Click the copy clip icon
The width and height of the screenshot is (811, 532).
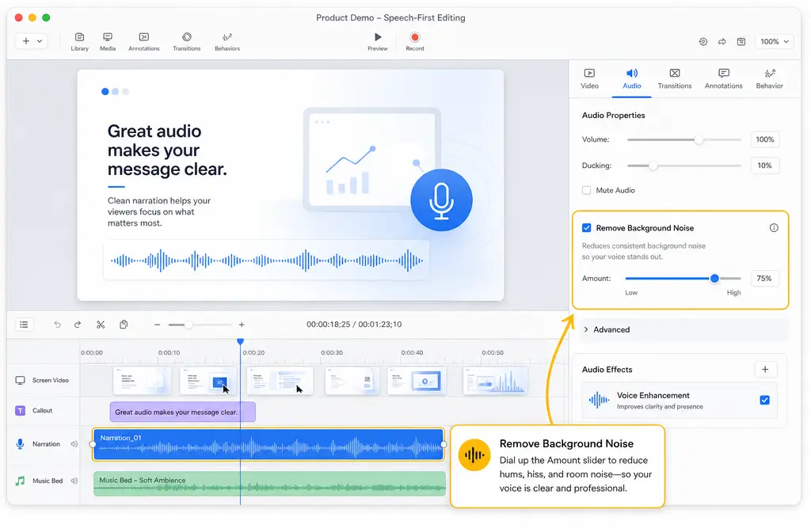[x=124, y=325]
